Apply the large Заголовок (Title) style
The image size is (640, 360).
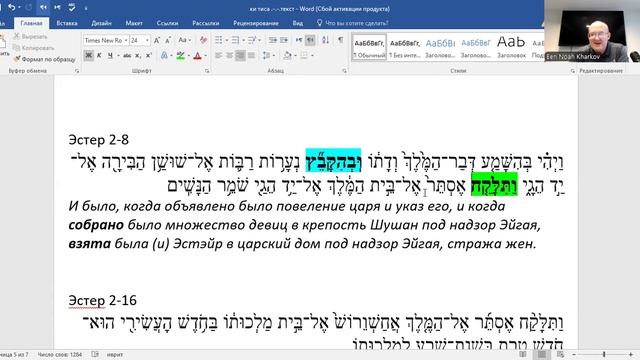(511, 48)
